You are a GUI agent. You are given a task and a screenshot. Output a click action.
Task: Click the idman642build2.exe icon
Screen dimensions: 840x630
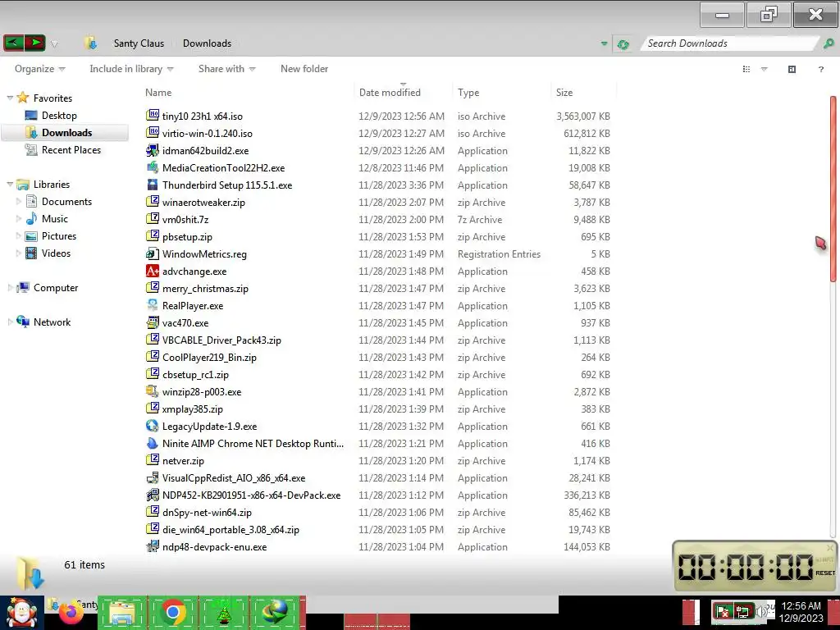click(x=153, y=150)
